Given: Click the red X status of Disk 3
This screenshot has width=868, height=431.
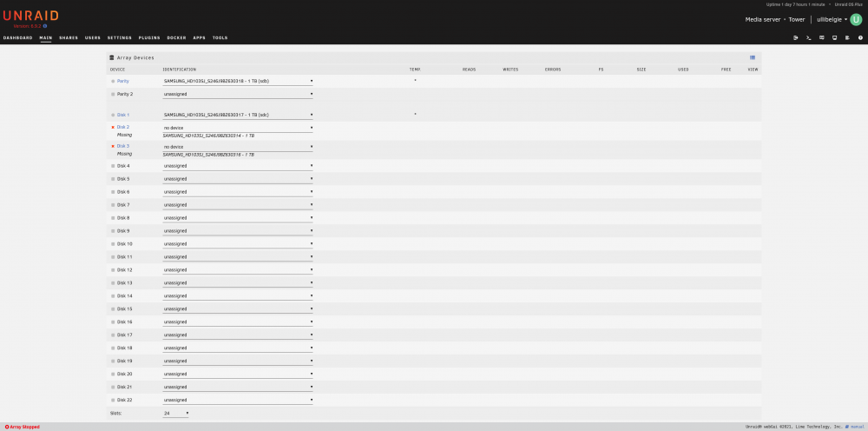Looking at the screenshot, I should [112, 146].
